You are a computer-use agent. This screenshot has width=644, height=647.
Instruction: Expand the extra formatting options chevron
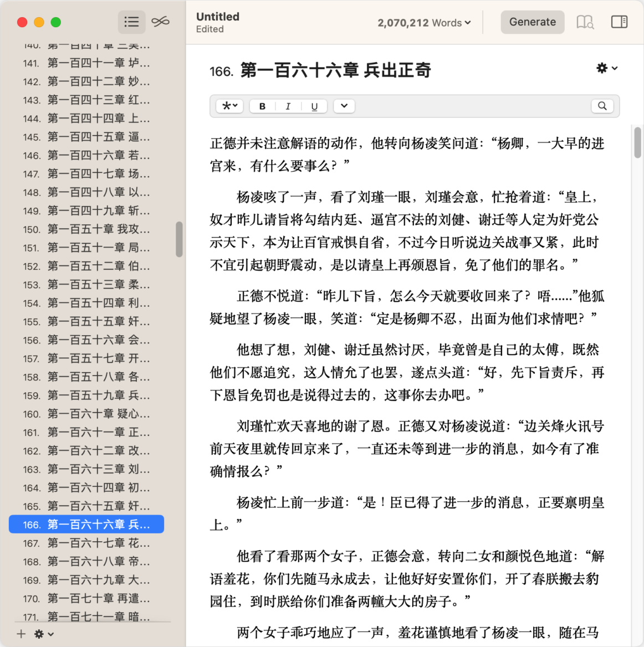344,106
